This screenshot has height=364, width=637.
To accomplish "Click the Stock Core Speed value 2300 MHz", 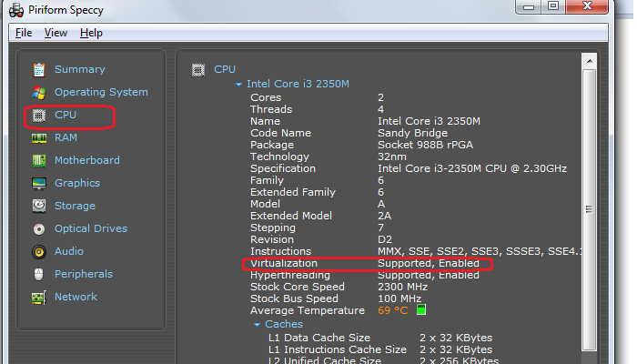I will click(x=402, y=287).
